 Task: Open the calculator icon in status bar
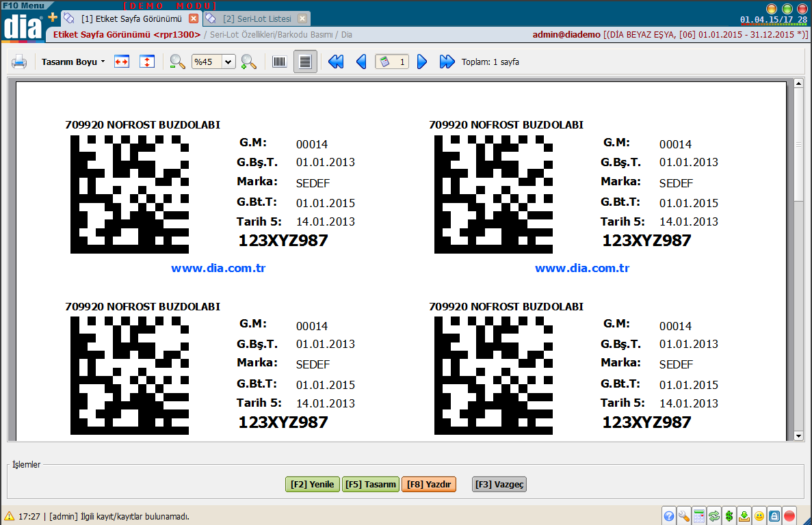699,516
